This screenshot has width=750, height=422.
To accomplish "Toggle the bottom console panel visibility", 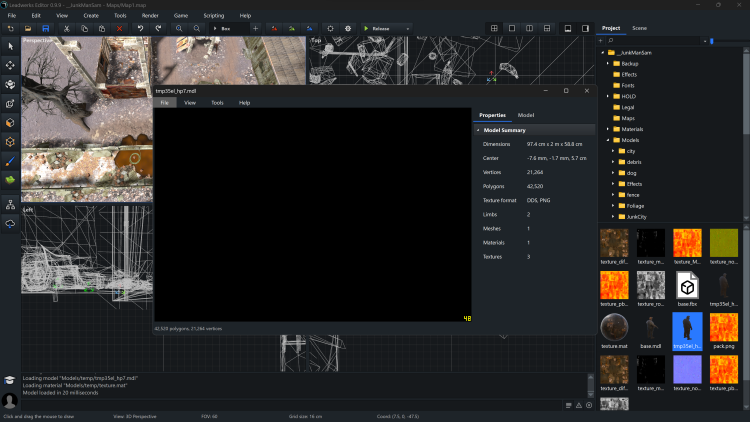I will click(568, 28).
